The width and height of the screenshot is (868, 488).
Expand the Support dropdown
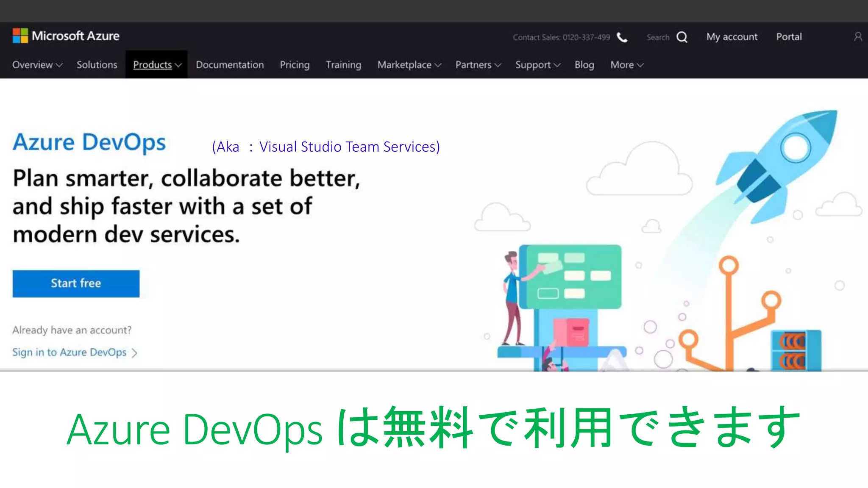[x=538, y=65]
